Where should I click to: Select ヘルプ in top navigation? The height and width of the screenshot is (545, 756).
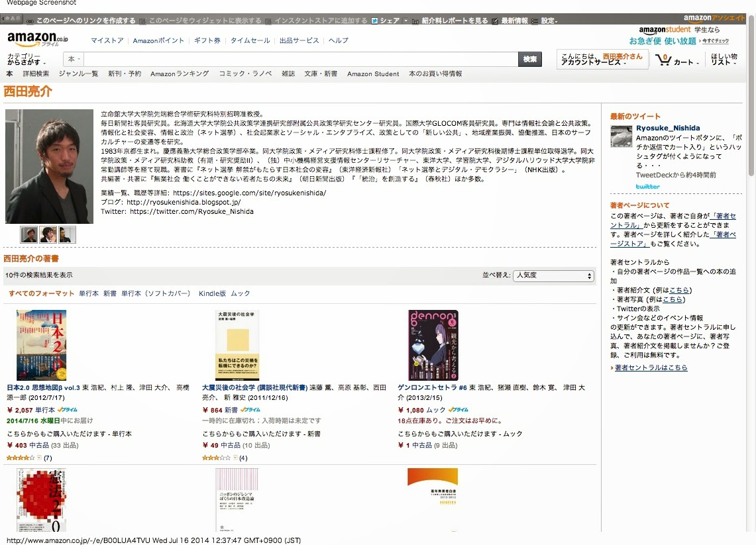tap(338, 40)
